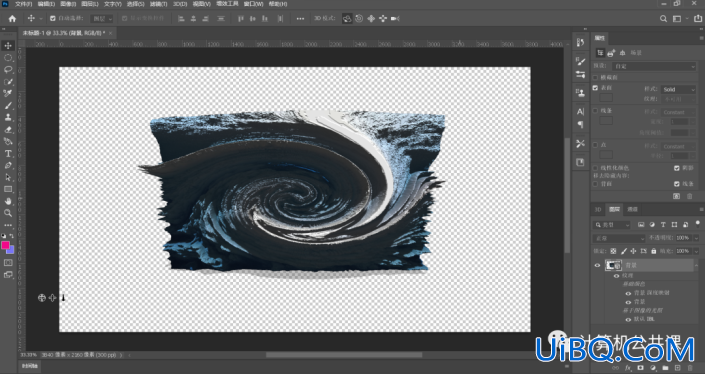705x374 pixels.
Task: Open the Character panel 'A|' icon
Action: click(580, 111)
